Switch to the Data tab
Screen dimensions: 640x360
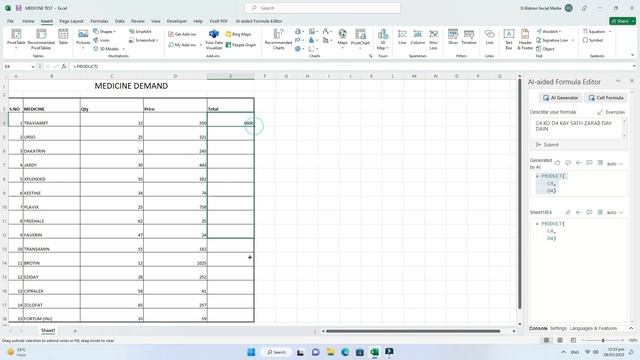120,21
